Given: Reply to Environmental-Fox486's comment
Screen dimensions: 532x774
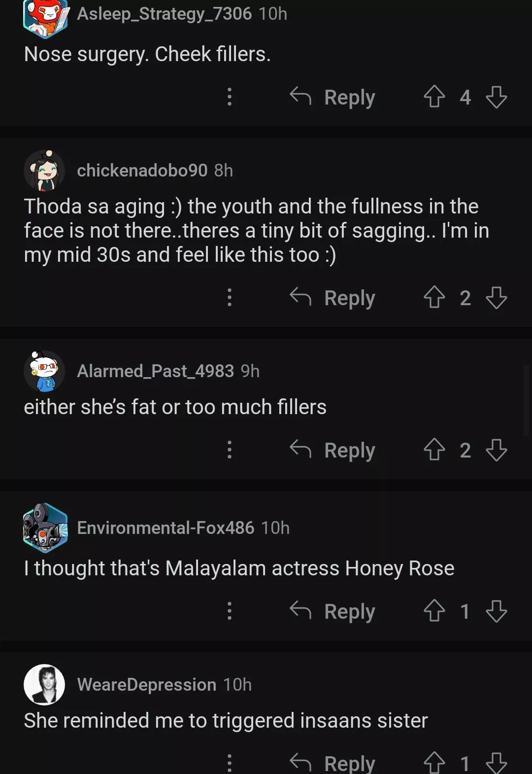Looking at the screenshot, I should pos(333,611).
